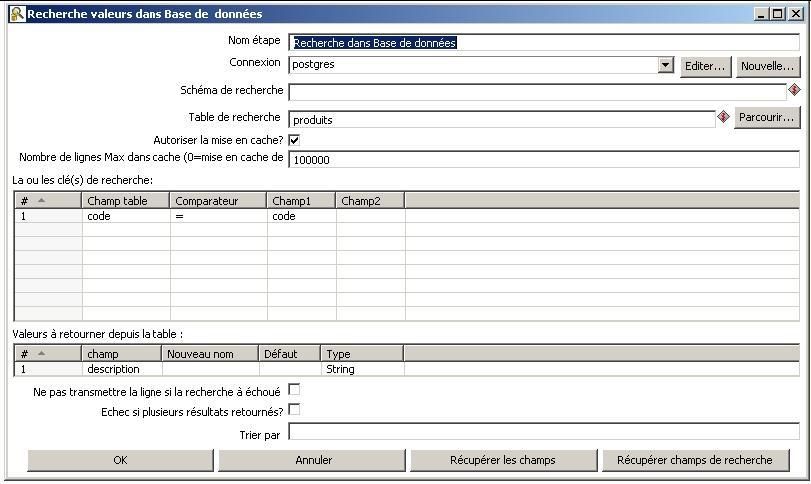The image size is (811, 484).
Task: Click Récupérer les champs button
Action: point(503,460)
